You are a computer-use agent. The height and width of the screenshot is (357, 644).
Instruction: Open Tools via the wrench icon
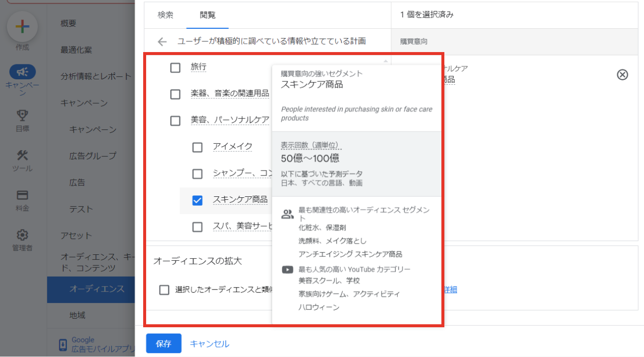click(22, 155)
